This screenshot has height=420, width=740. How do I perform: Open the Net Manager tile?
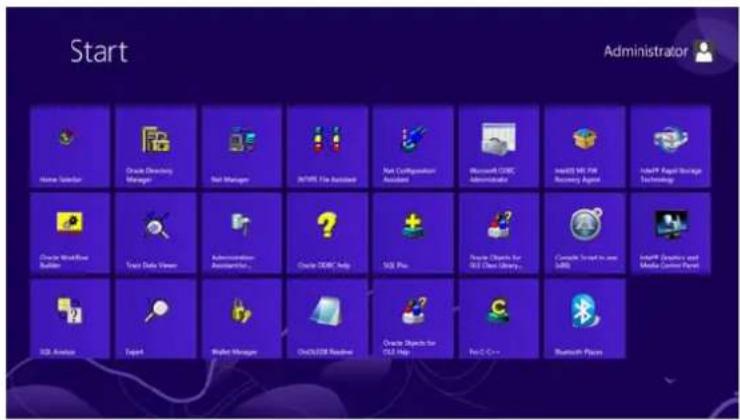(242, 147)
